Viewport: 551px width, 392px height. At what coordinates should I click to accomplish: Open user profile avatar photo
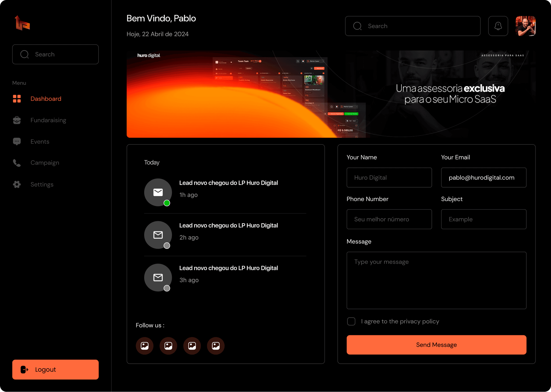click(525, 26)
